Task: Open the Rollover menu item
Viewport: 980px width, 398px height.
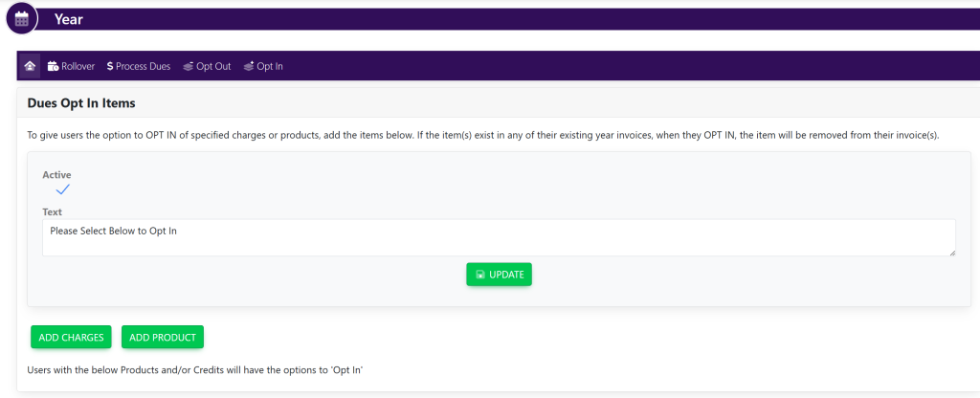Action: tap(78, 66)
